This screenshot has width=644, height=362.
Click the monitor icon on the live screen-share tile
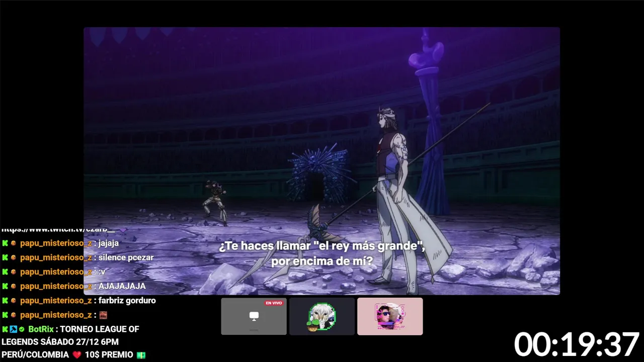254,316
